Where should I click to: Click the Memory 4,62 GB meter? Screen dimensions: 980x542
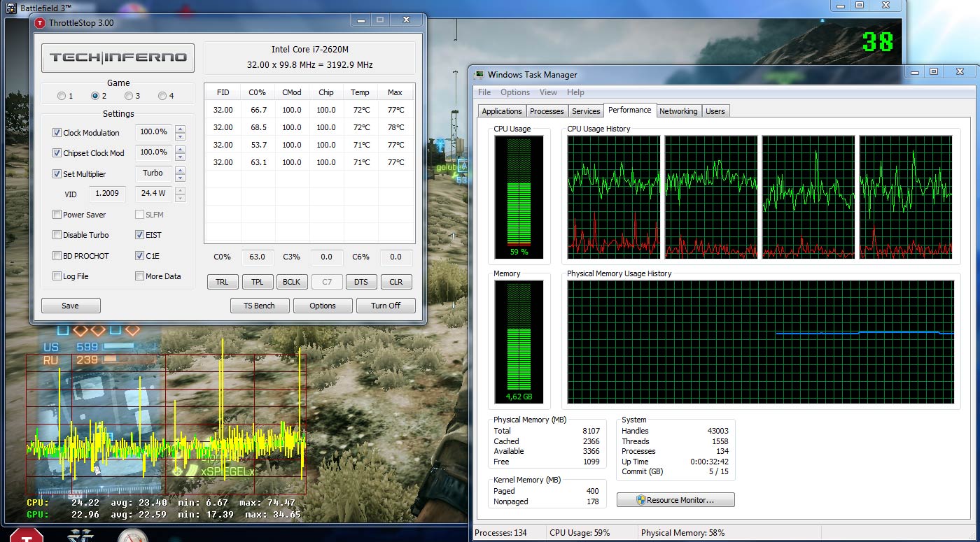point(519,343)
